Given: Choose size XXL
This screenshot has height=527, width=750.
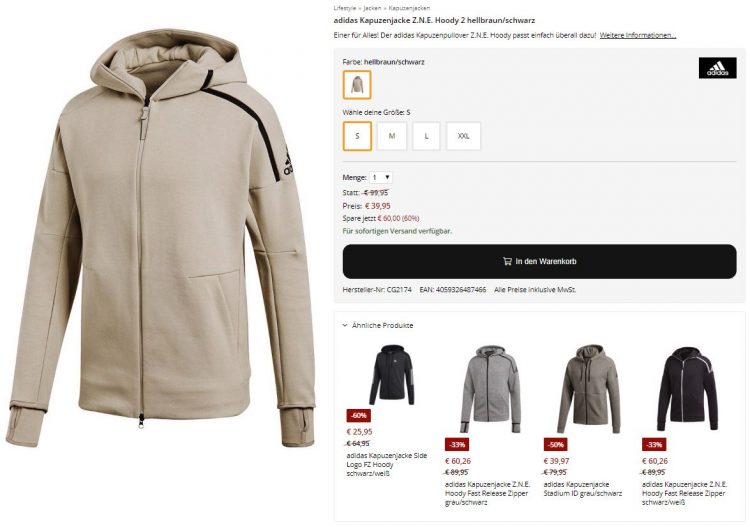Looking at the screenshot, I should point(463,136).
